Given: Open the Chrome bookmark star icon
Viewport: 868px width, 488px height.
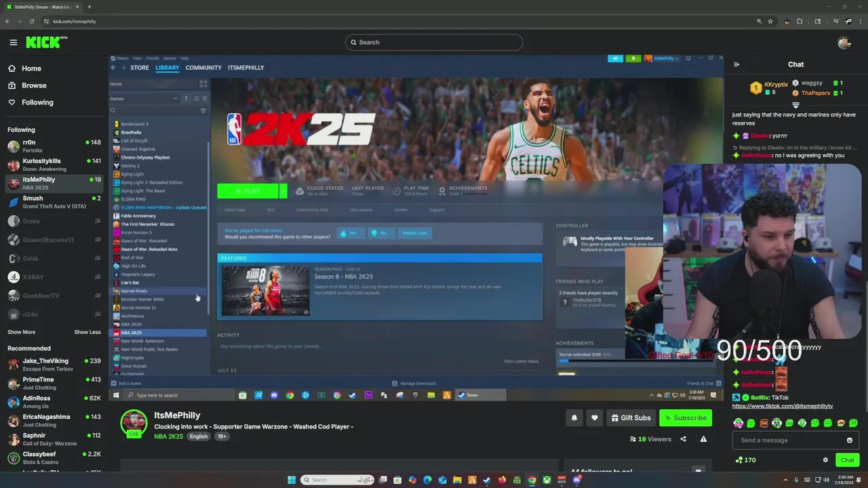Looking at the screenshot, I should click(770, 21).
